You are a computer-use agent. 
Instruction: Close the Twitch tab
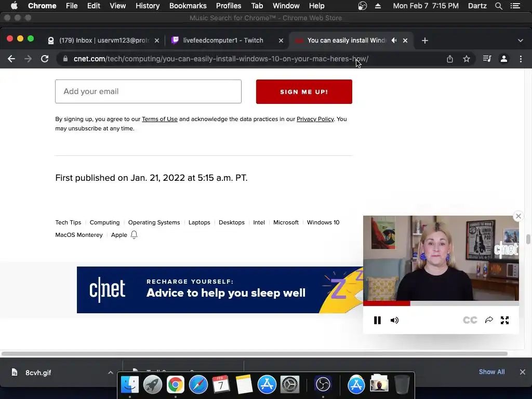click(x=281, y=41)
